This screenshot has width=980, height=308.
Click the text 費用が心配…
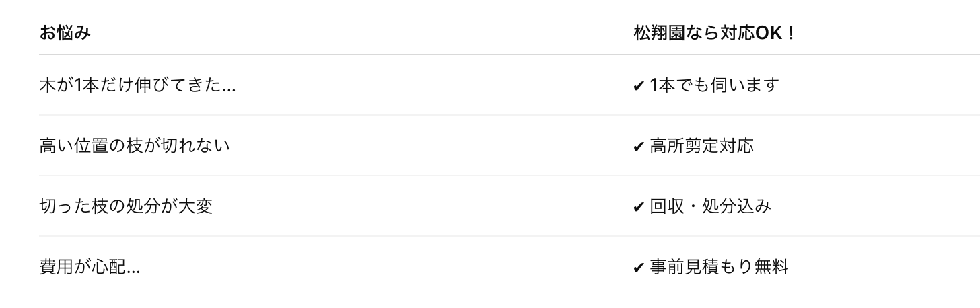pyautogui.click(x=90, y=267)
